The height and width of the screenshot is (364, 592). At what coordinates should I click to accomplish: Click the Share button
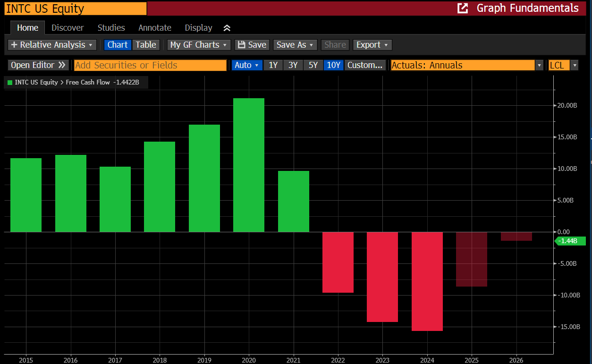pos(335,45)
